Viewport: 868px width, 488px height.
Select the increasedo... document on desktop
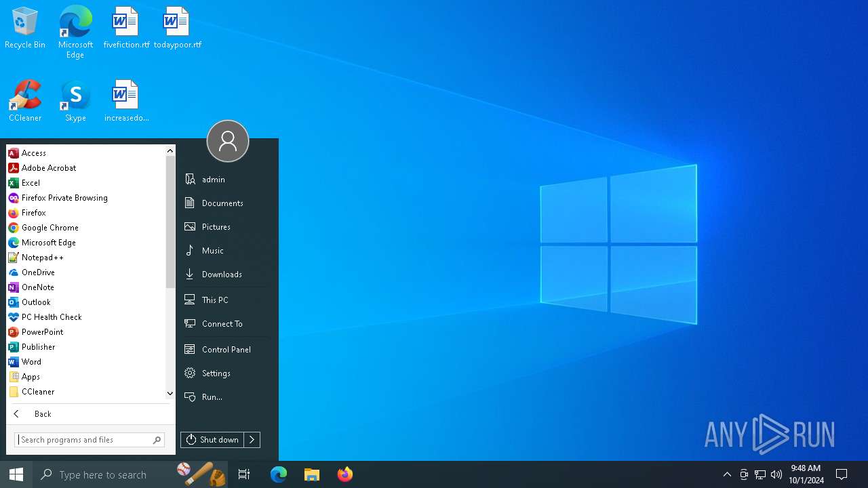[x=126, y=101]
